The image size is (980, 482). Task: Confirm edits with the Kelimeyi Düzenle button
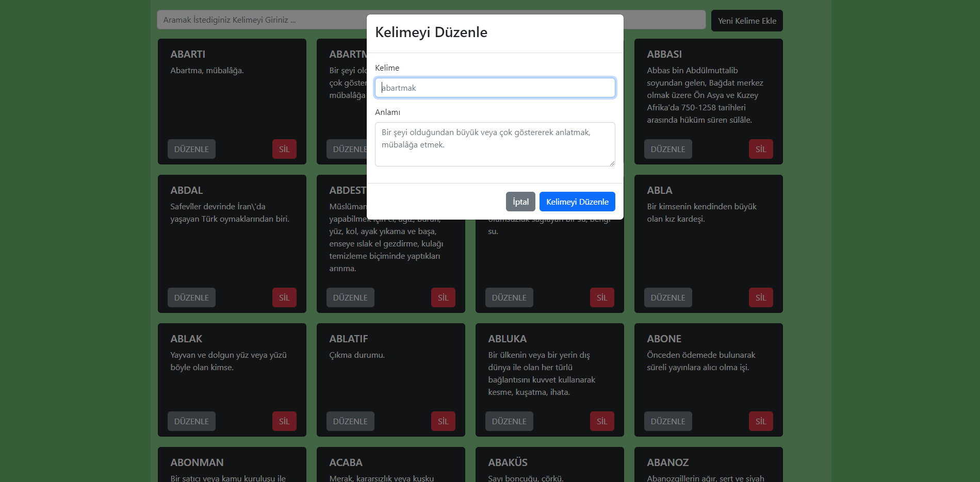(x=577, y=202)
